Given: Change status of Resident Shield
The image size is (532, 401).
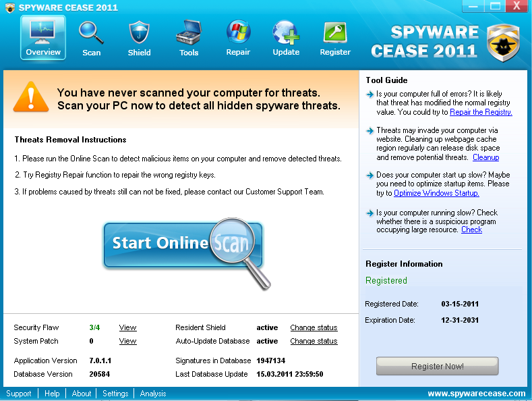Looking at the screenshot, I should tap(314, 327).
